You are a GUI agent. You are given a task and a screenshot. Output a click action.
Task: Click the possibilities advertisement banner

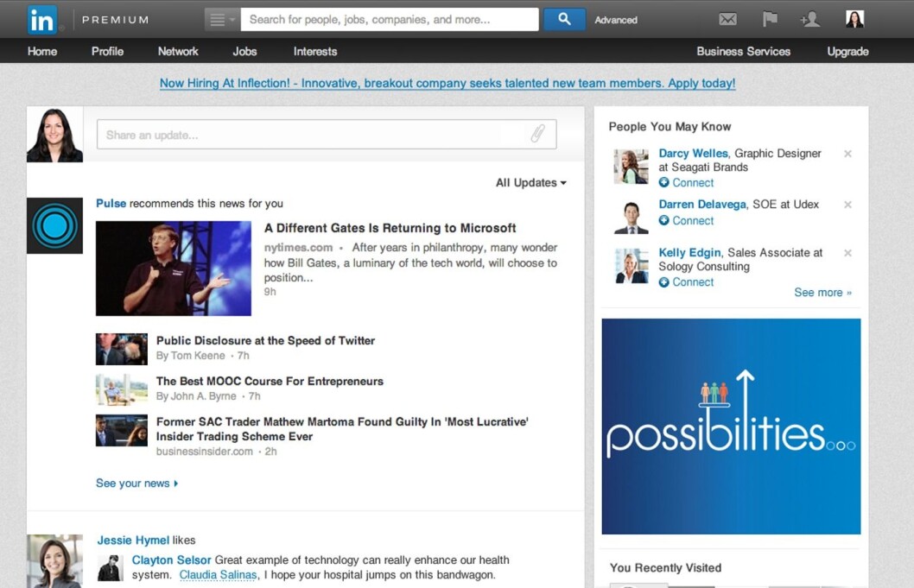[731, 426]
